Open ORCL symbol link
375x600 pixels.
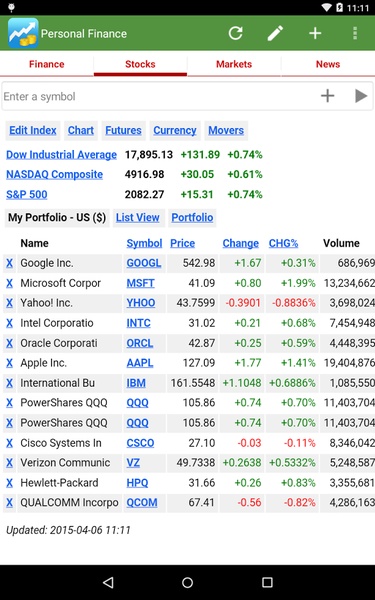pyautogui.click(x=140, y=343)
